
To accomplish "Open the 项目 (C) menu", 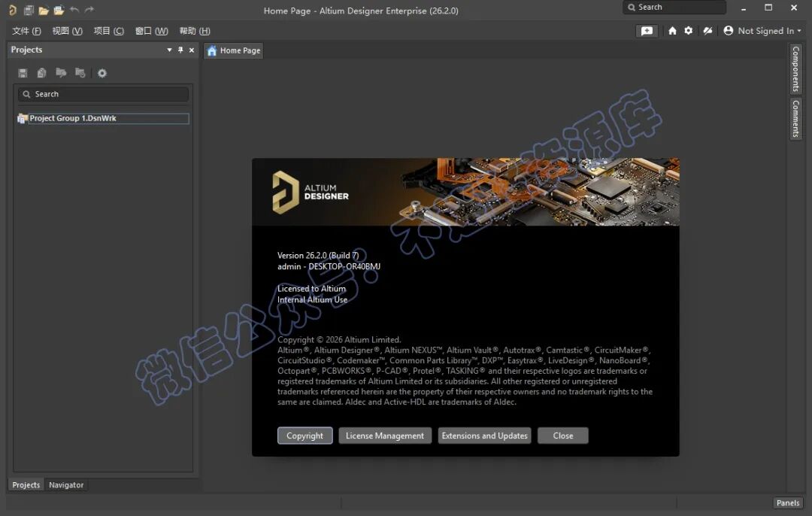I will pyautogui.click(x=109, y=31).
